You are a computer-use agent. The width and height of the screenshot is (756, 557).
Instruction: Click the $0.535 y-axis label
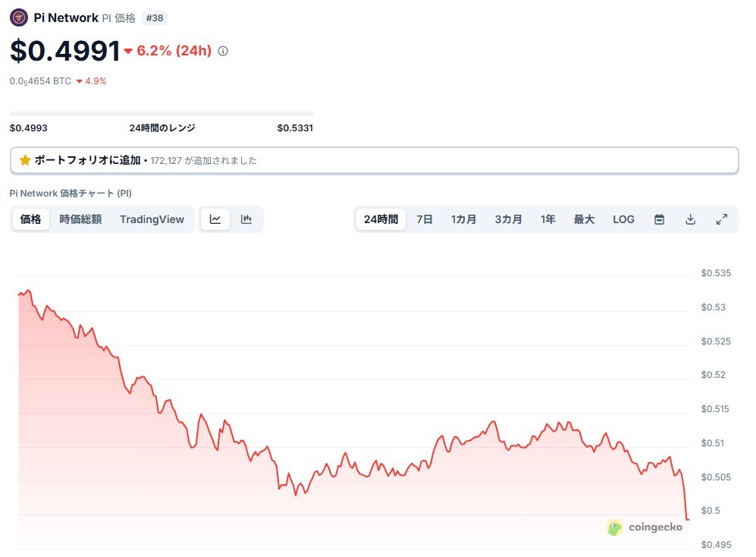tap(716, 273)
